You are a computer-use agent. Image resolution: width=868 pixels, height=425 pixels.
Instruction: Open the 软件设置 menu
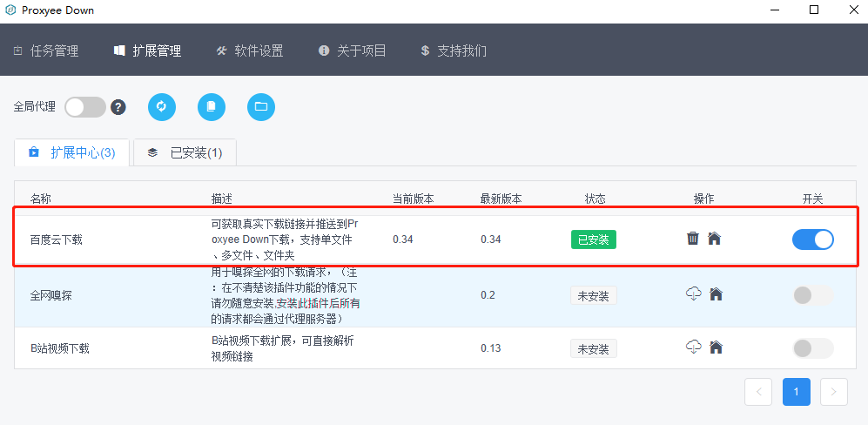click(x=250, y=51)
